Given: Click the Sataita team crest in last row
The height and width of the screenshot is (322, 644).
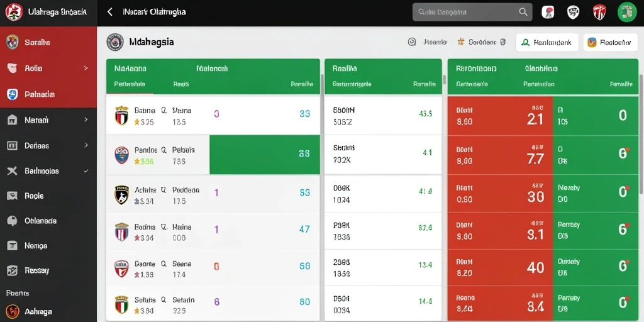Looking at the screenshot, I should pyautogui.click(x=121, y=305).
